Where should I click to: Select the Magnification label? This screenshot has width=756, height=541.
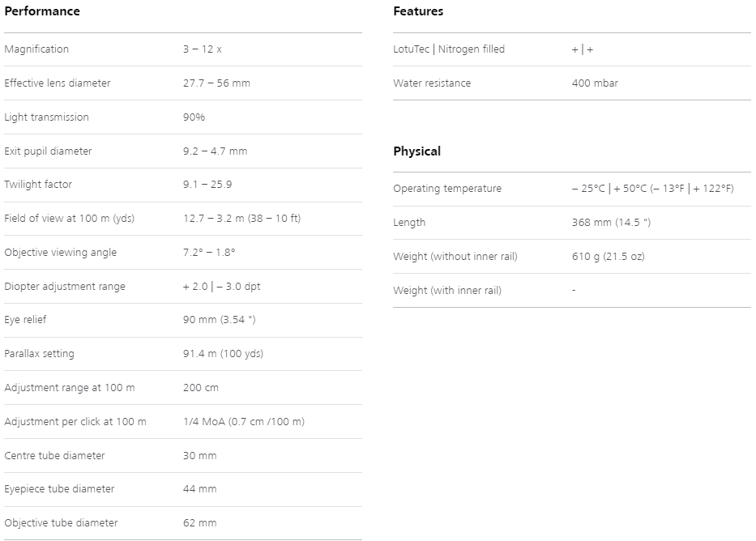pos(36,49)
